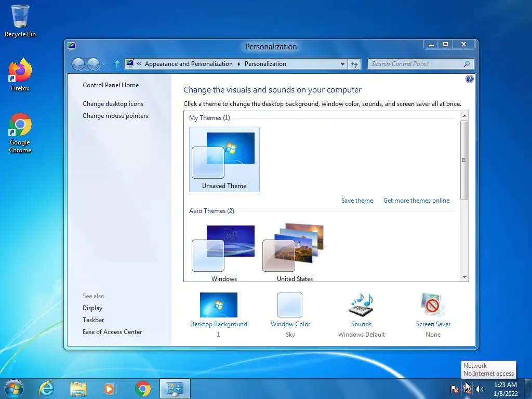Open the Windows Start menu orb
This screenshot has height=399, width=532.
pyautogui.click(x=14, y=389)
